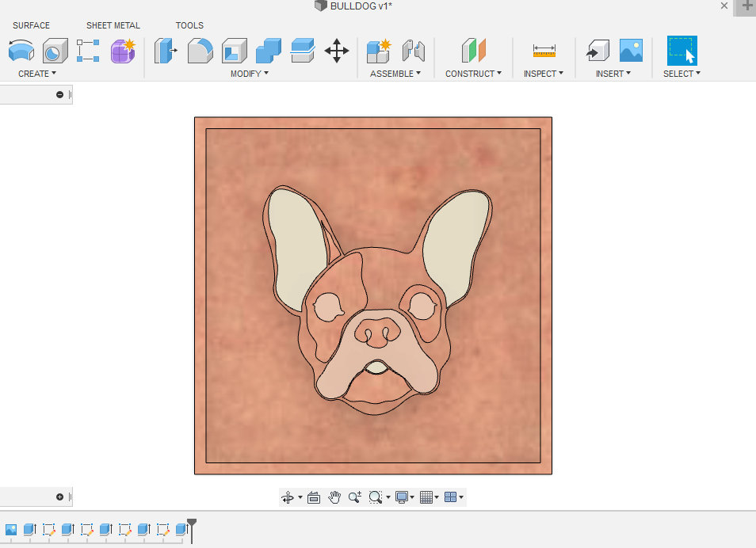Select the Press Pull tool icon
Viewport: 756px width, 548px height.
tap(165, 51)
